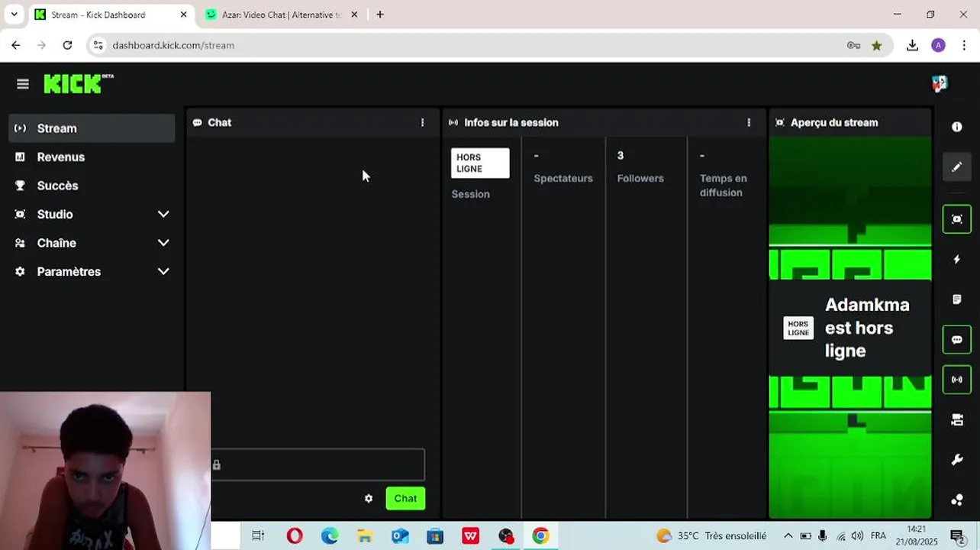Click the HORS LIGNE session badge
This screenshot has width=980, height=550.
pos(480,163)
